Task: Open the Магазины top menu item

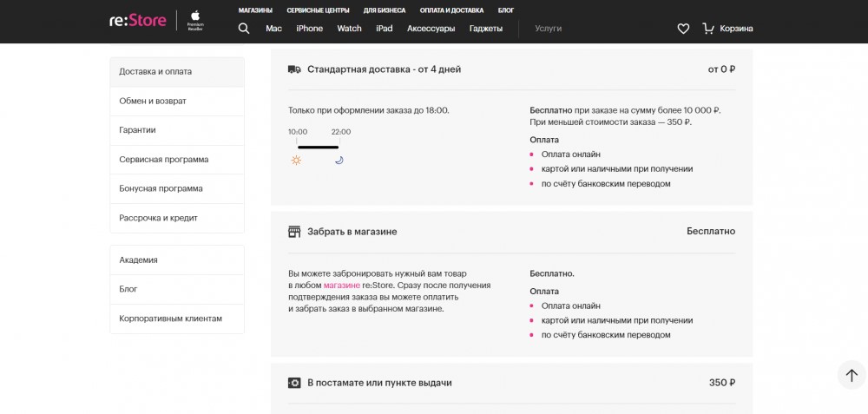Action: point(255,10)
